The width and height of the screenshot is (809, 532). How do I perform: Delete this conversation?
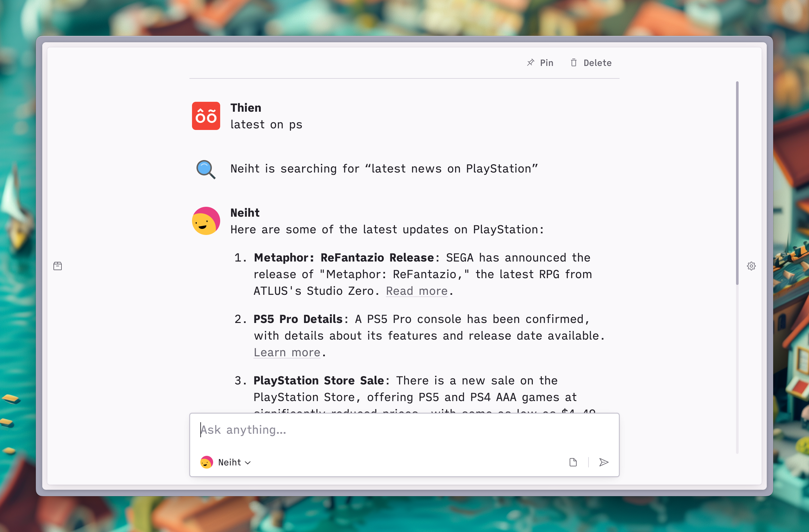(590, 63)
